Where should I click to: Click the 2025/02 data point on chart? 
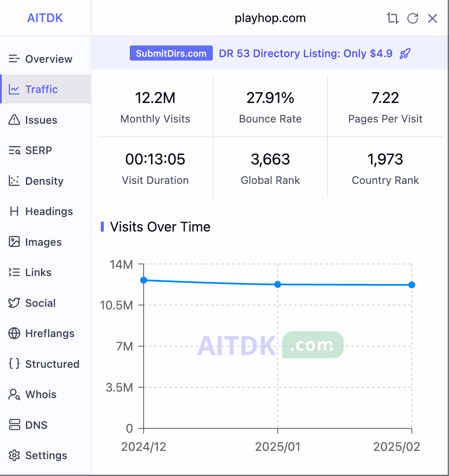click(x=412, y=285)
